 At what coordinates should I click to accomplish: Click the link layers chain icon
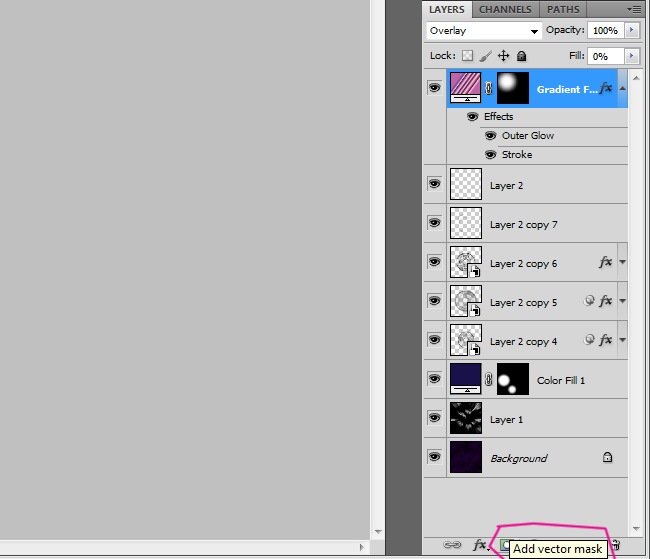click(x=452, y=544)
